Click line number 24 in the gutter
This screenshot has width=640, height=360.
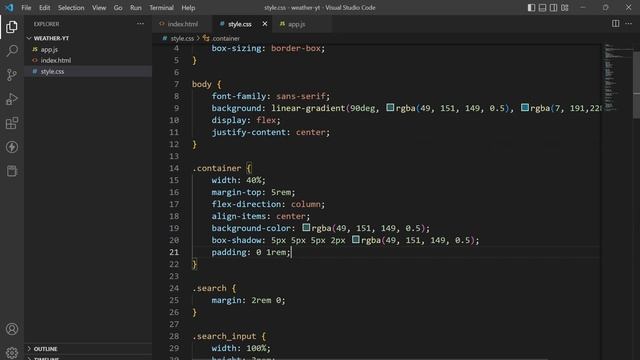174,288
